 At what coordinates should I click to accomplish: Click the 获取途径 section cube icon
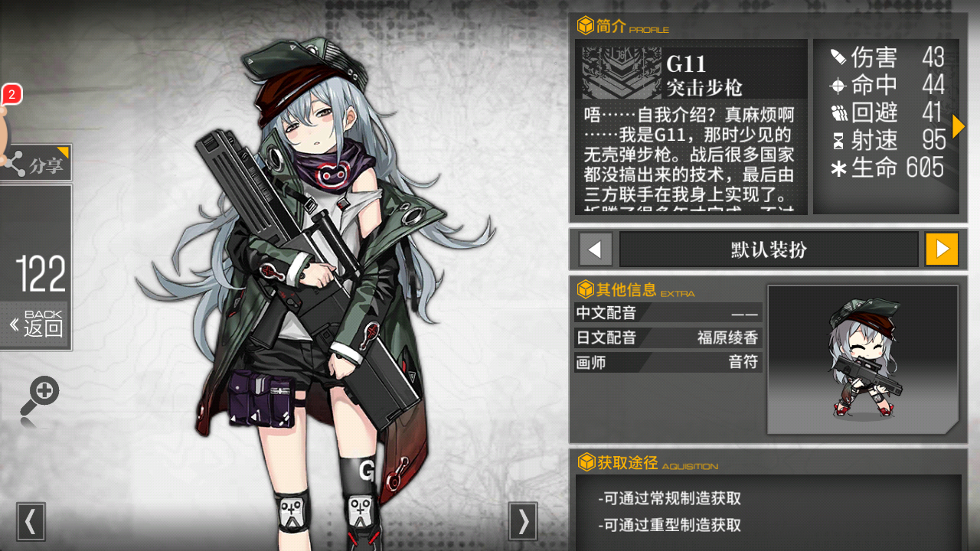pos(586,462)
